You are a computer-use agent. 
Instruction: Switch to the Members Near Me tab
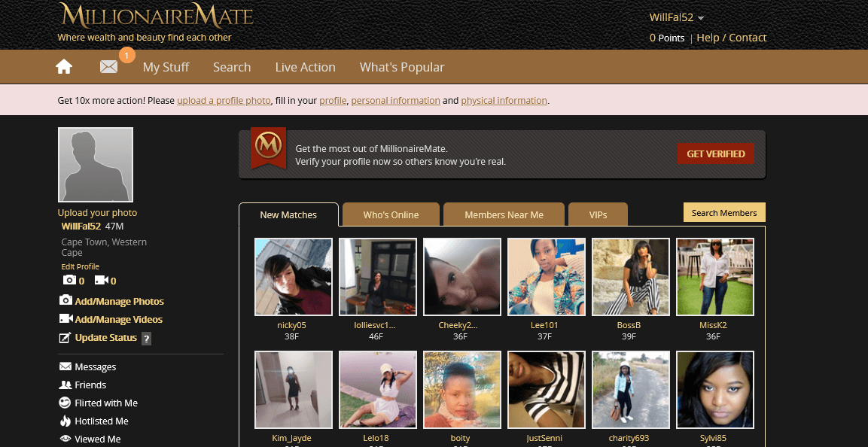pos(504,214)
